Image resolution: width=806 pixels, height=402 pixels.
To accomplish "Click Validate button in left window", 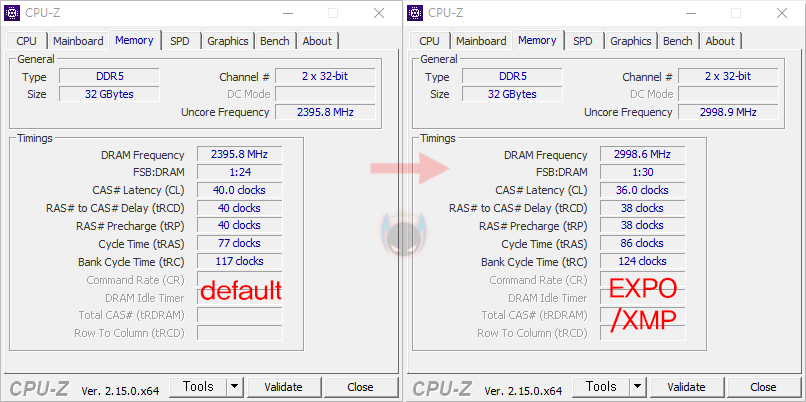I will pyautogui.click(x=283, y=387).
